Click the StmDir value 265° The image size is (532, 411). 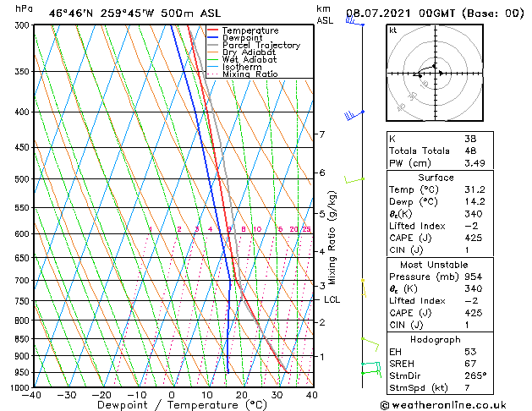[x=475, y=375]
